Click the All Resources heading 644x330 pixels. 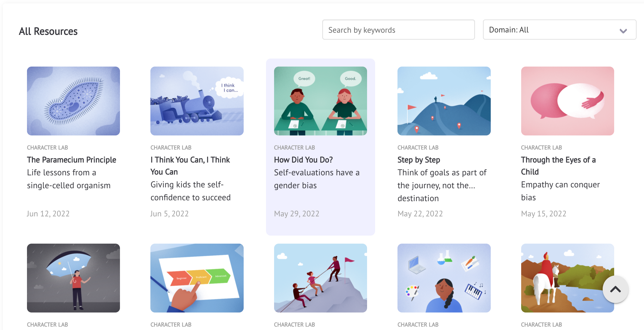[x=48, y=31]
